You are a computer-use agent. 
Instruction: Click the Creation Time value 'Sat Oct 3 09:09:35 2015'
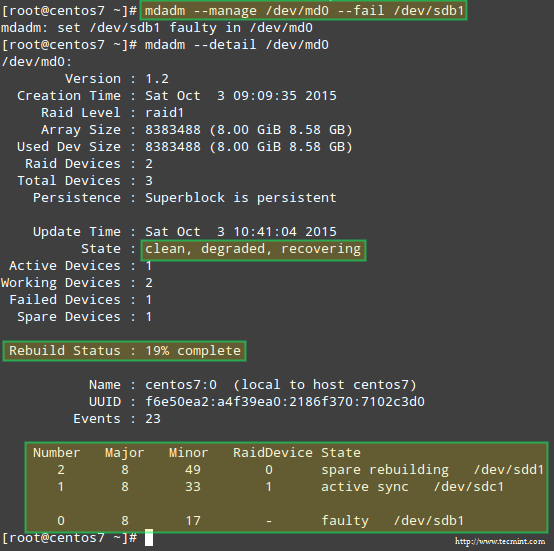(x=241, y=96)
